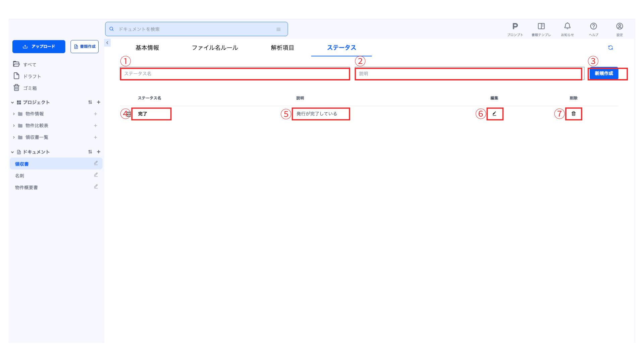The image size is (644, 362).
Task: Collapse the sidebar with chevron arrow
Action: pos(107,43)
